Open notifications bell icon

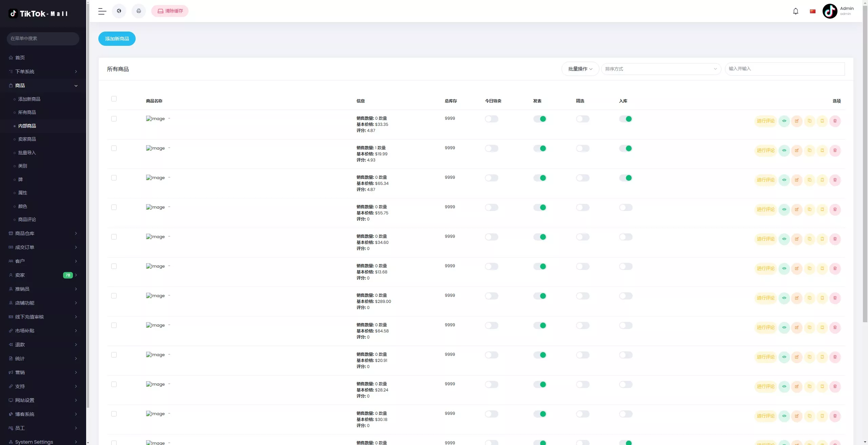coord(795,11)
